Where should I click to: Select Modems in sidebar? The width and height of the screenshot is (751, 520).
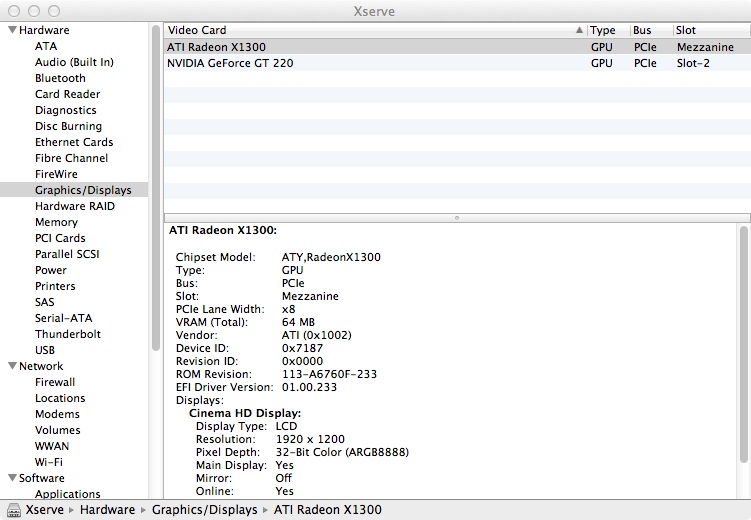point(57,414)
